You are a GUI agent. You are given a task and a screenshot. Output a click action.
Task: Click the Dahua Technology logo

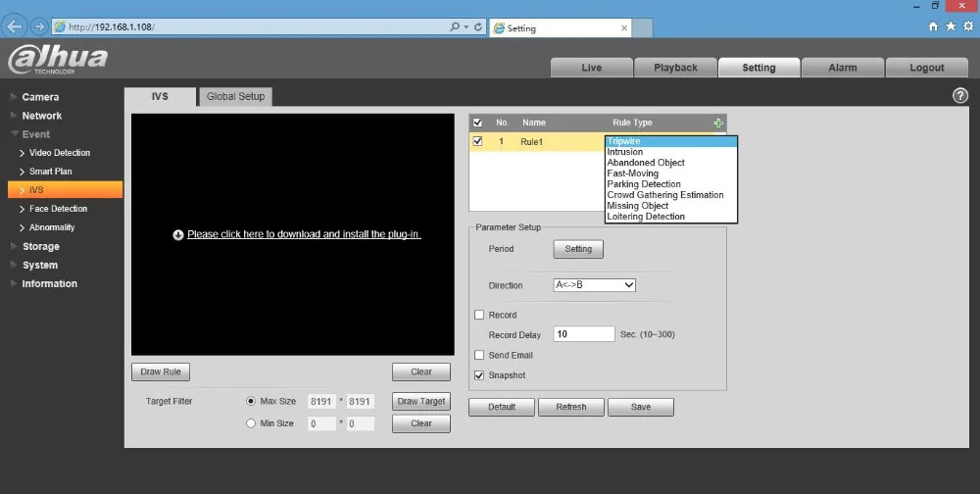pos(58,60)
